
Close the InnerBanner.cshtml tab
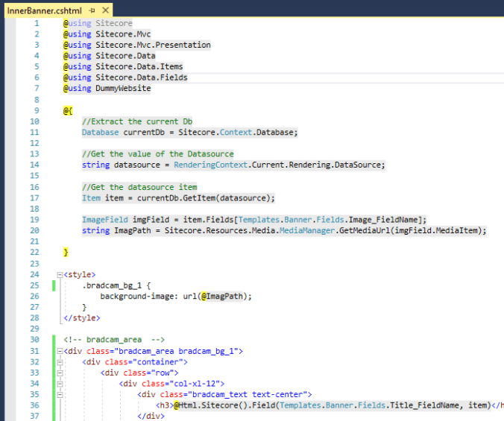[x=105, y=10]
